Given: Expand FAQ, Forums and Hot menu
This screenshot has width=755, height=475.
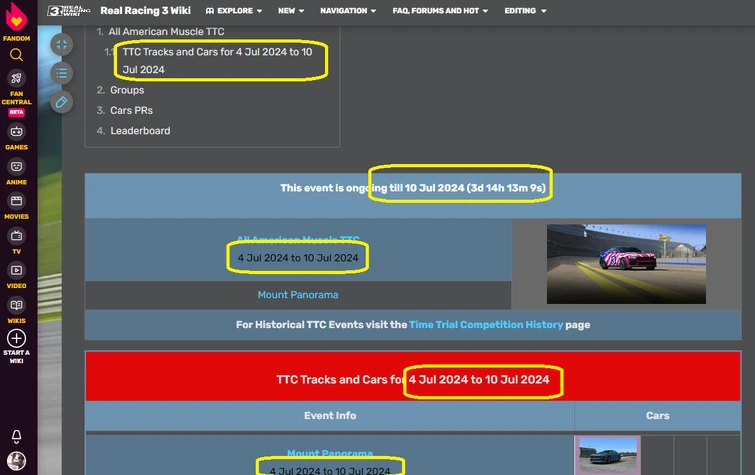Looking at the screenshot, I should click(x=440, y=11).
